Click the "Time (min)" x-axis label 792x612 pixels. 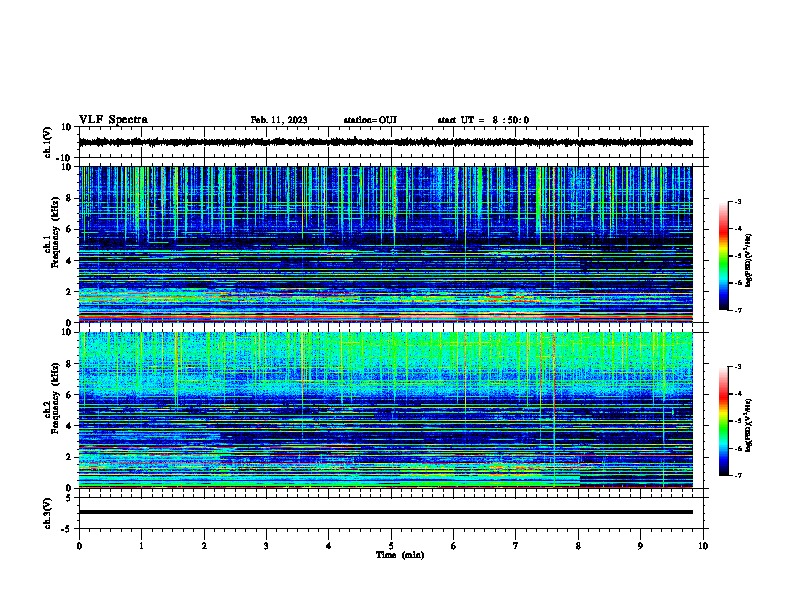[400, 555]
